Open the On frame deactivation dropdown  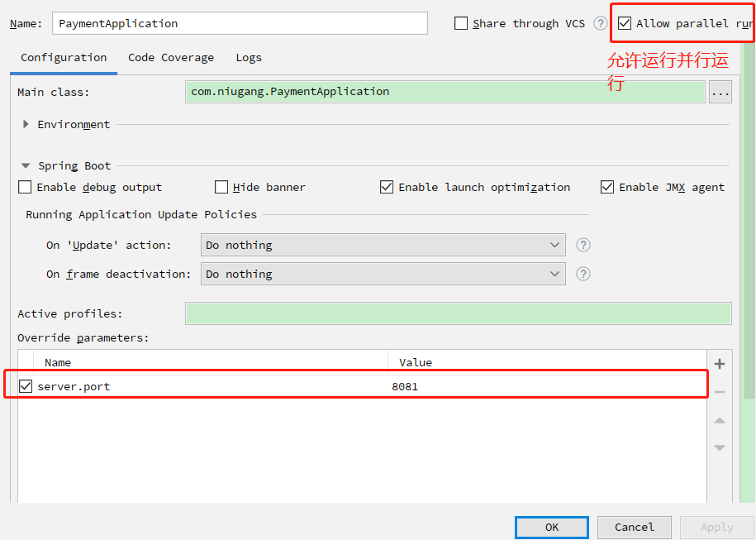[x=383, y=274]
